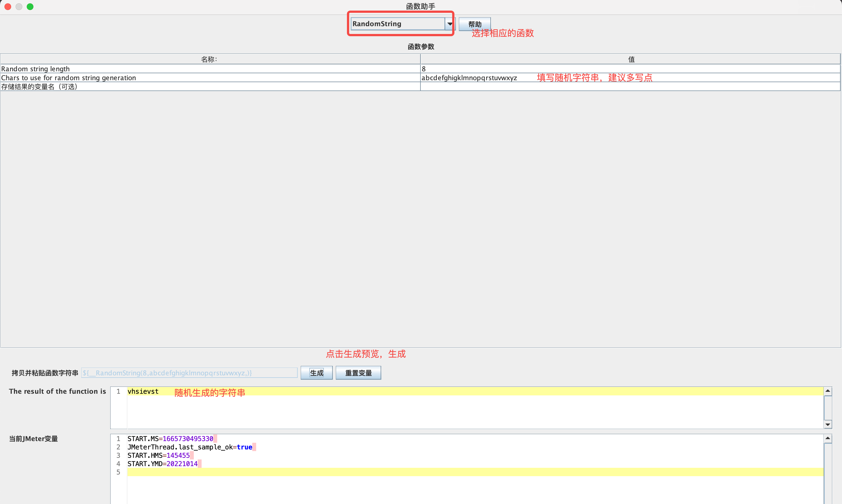
Task: Click the 生成 generate button
Action: [x=316, y=373]
